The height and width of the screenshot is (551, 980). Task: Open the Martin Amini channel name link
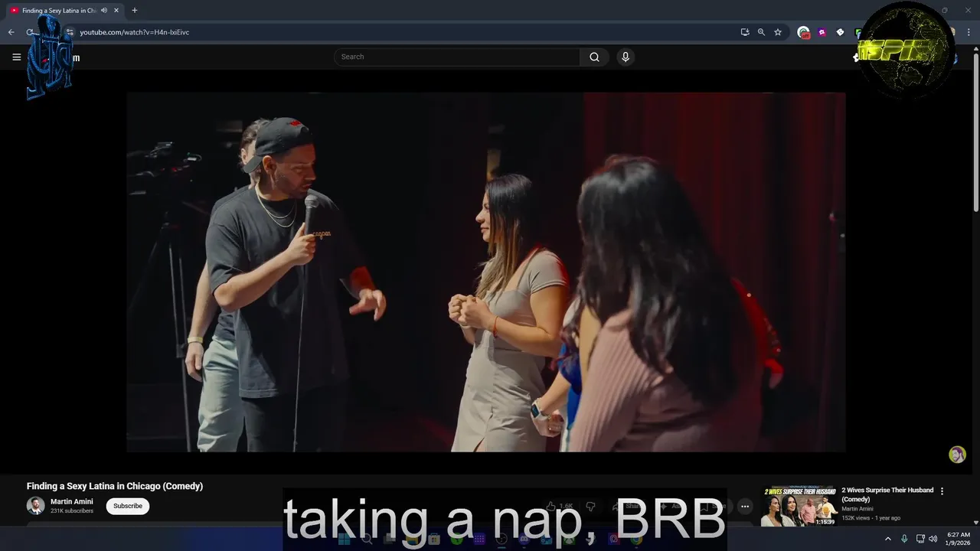tap(72, 502)
